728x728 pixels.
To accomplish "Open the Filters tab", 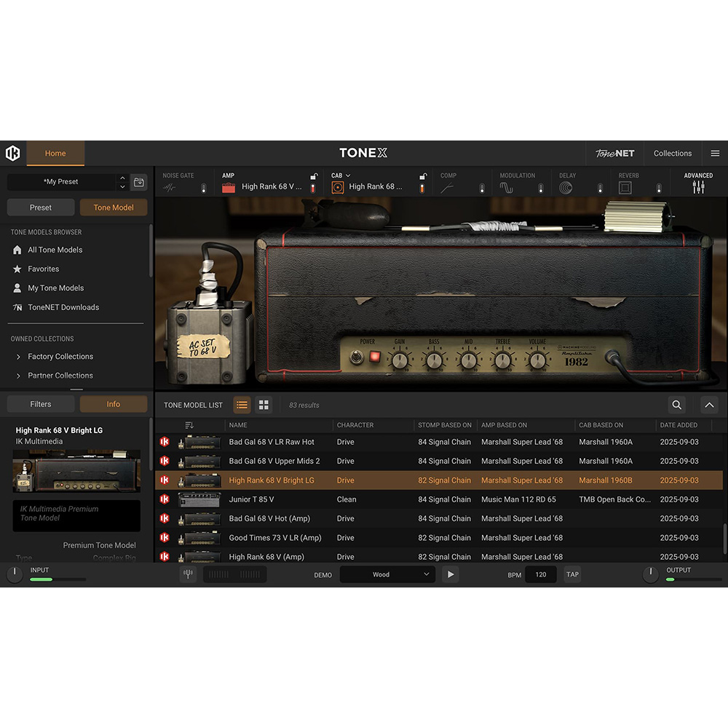I will coord(41,404).
